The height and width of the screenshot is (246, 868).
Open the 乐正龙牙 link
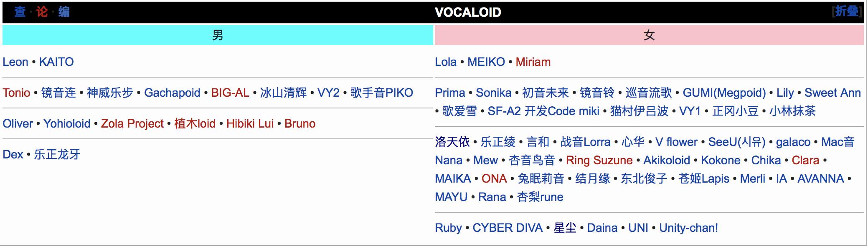(57, 155)
